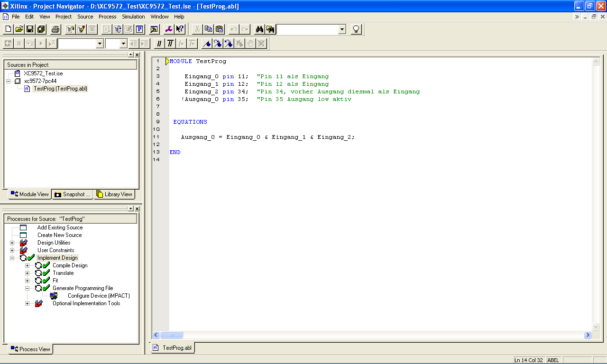Click the blue P properties toolbar icon
Screen dimensions: 607x364
click(140, 29)
